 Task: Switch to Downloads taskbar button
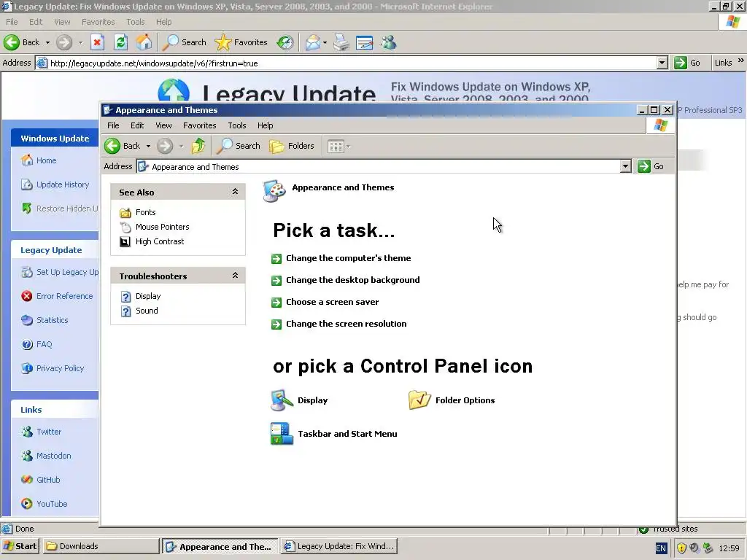(x=101, y=546)
